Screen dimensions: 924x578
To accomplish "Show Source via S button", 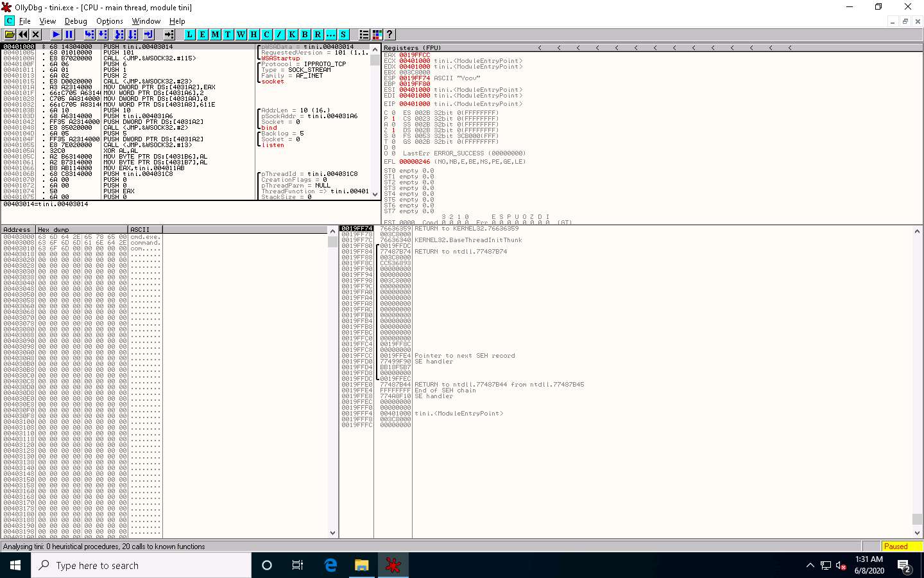I will tap(343, 35).
